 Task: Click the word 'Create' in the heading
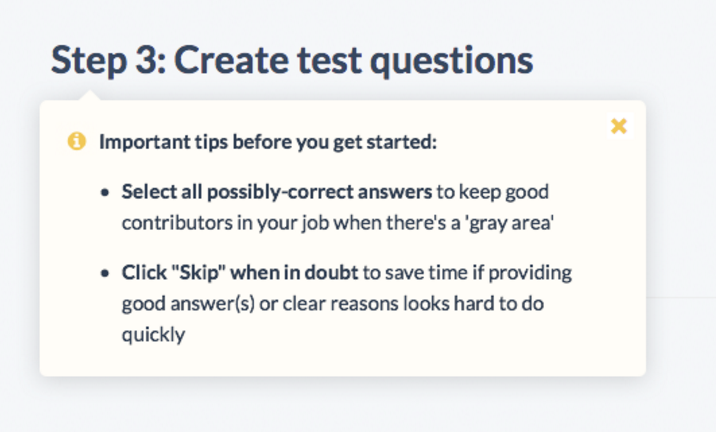pyautogui.click(x=232, y=61)
